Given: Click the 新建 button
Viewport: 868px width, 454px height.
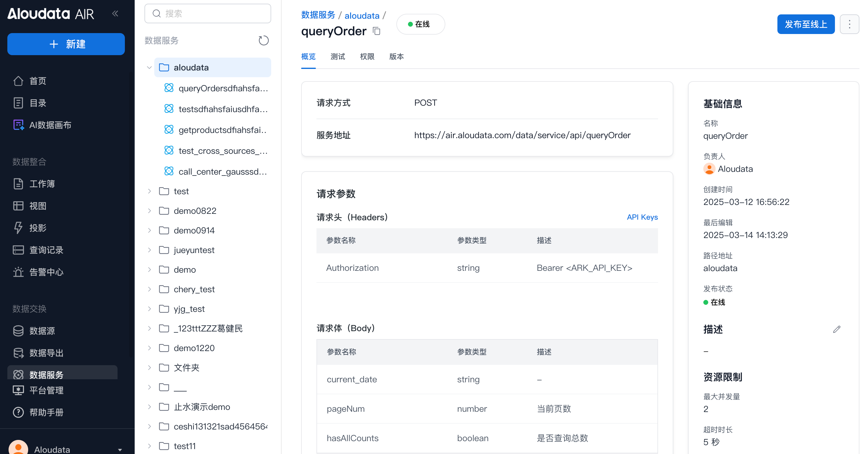Looking at the screenshot, I should point(66,44).
